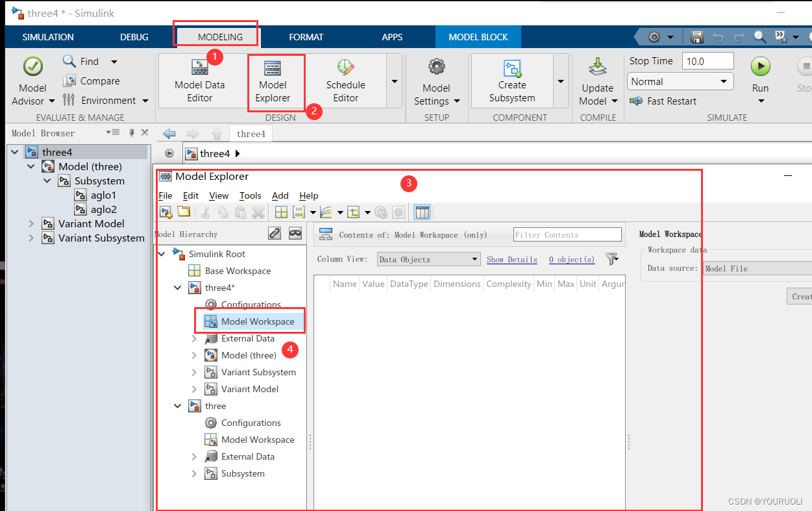Image resolution: width=812 pixels, height=511 pixels.
Task: Open the Environment settings menu
Action: [x=106, y=101]
